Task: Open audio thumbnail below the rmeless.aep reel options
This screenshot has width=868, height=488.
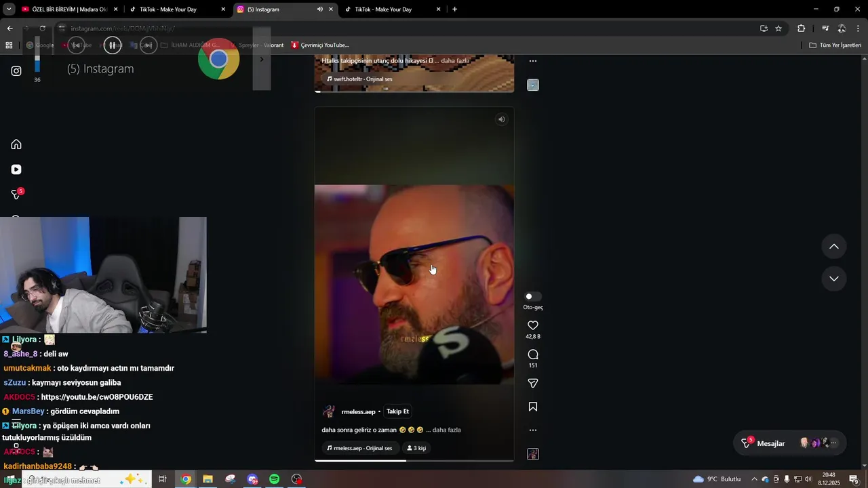Action: [533, 454]
